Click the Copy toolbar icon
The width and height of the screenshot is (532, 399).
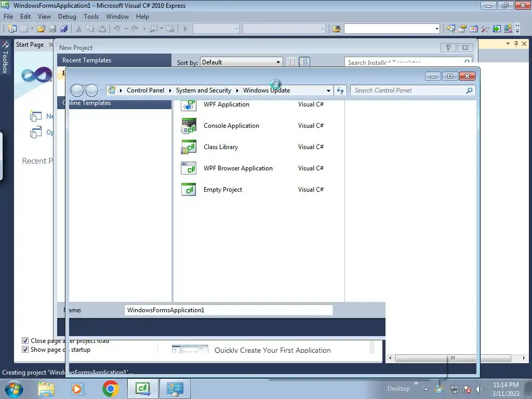(90, 29)
